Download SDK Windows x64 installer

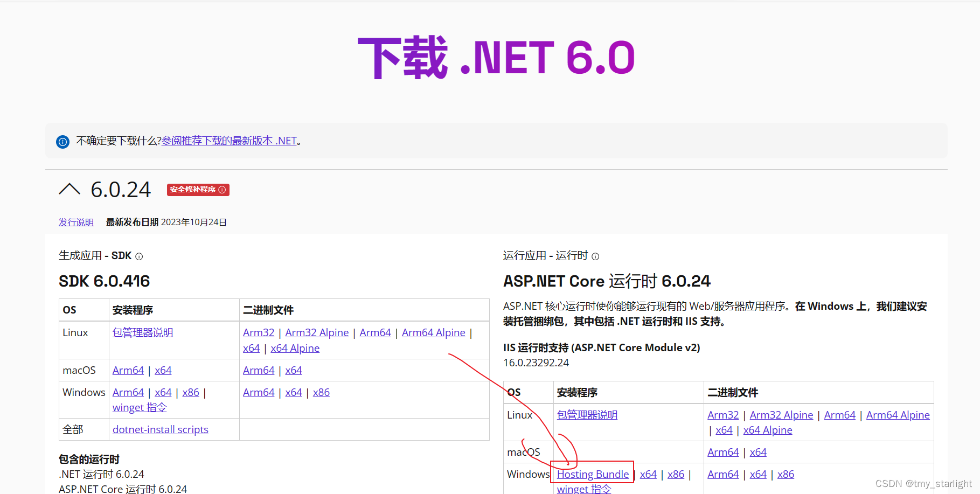(x=163, y=392)
